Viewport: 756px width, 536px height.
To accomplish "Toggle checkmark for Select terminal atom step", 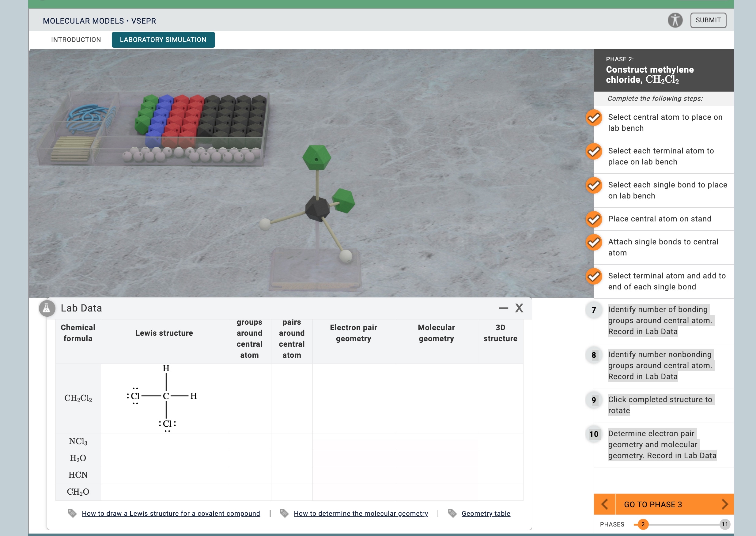I will 594,276.
